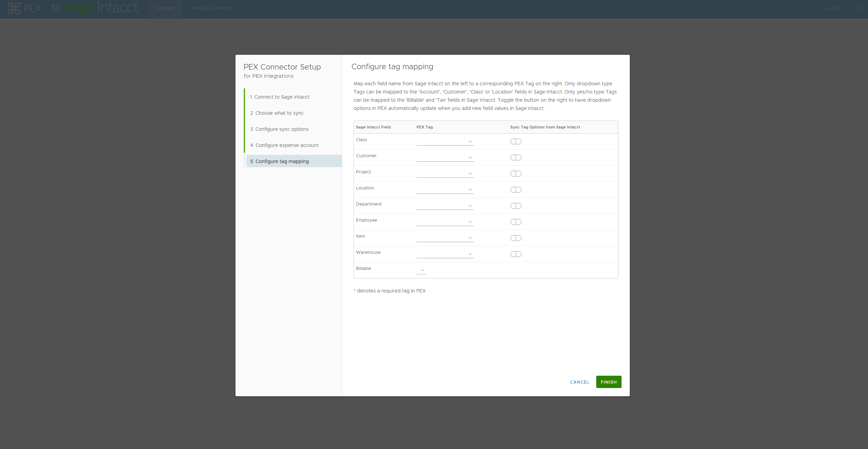Switch on Location sync toggle
Image resolution: width=868 pixels, height=449 pixels.
coord(515,190)
